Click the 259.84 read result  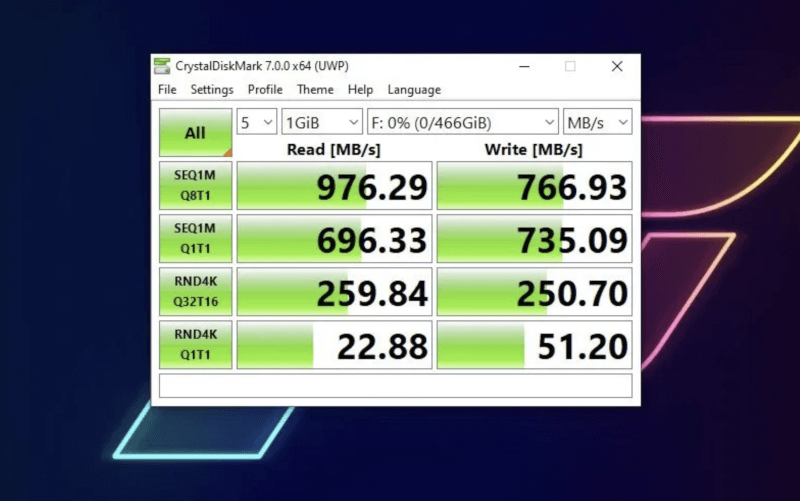(x=334, y=292)
